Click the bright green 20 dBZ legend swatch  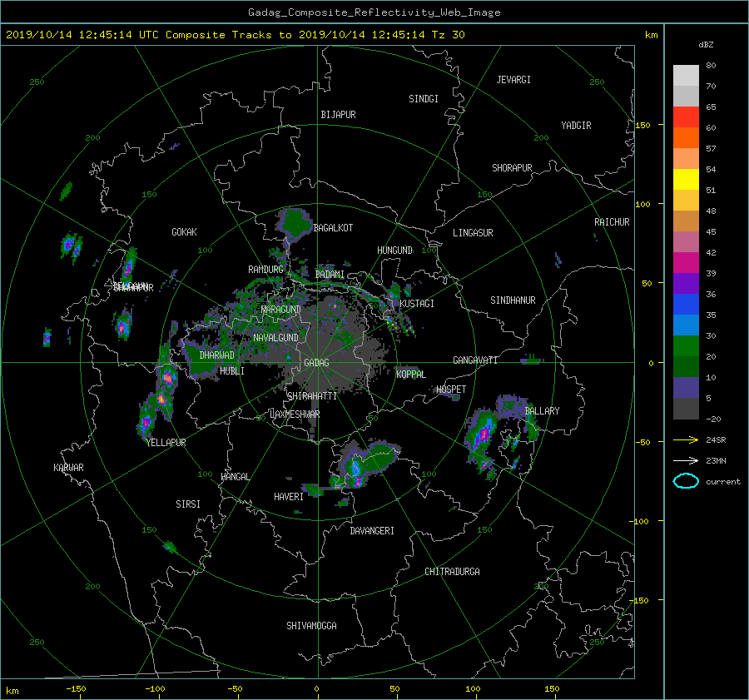[x=686, y=346]
